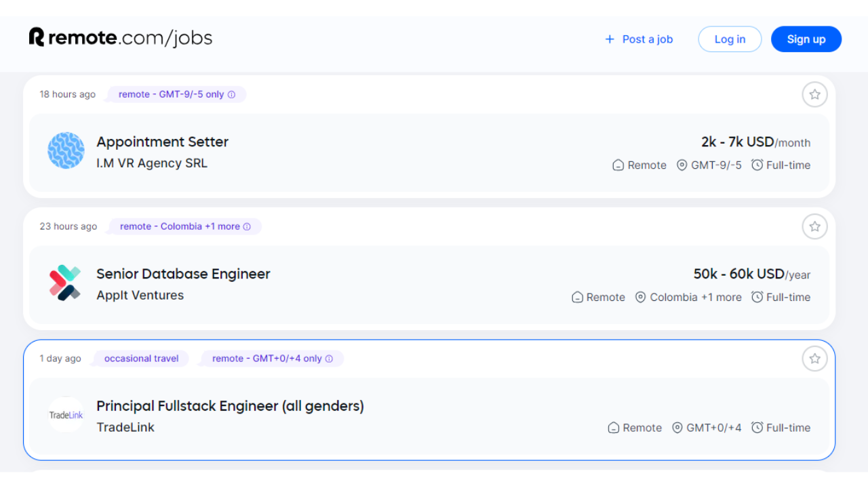Click the GMT-9/-5 location in the job details
The width and height of the screenshot is (868, 488).
point(717,165)
